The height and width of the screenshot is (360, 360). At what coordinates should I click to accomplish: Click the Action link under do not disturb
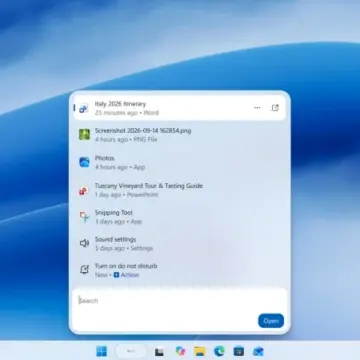(130, 275)
